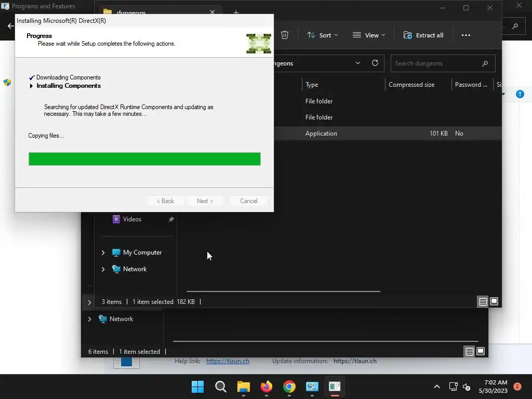Screen dimensions: 532x399
Task: Go back in Programs and Features window
Action: click(10, 26)
